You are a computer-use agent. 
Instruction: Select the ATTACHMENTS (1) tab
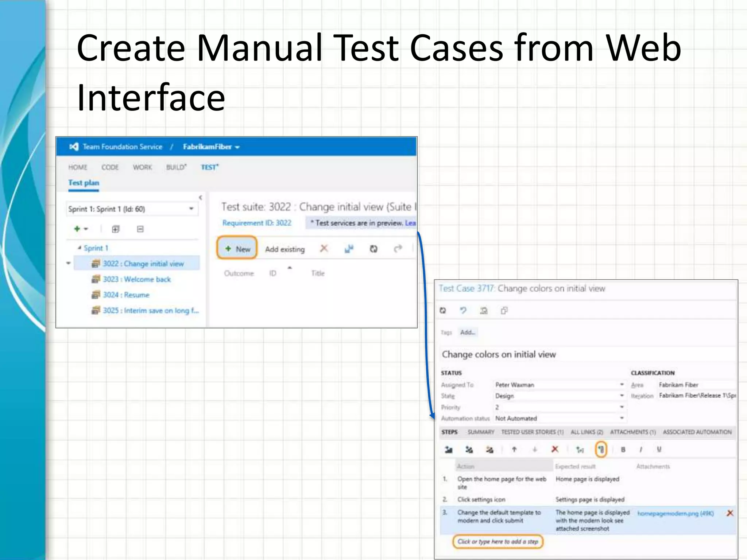(633, 432)
